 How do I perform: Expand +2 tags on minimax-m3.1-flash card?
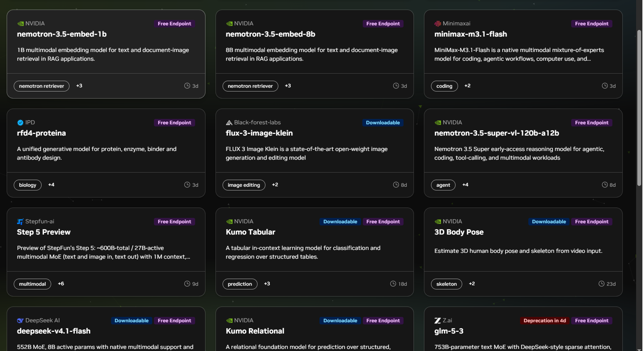coord(468,86)
